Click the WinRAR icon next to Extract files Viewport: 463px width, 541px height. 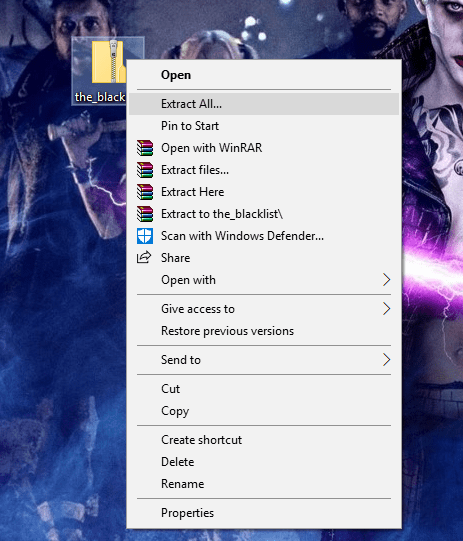pyautogui.click(x=145, y=170)
